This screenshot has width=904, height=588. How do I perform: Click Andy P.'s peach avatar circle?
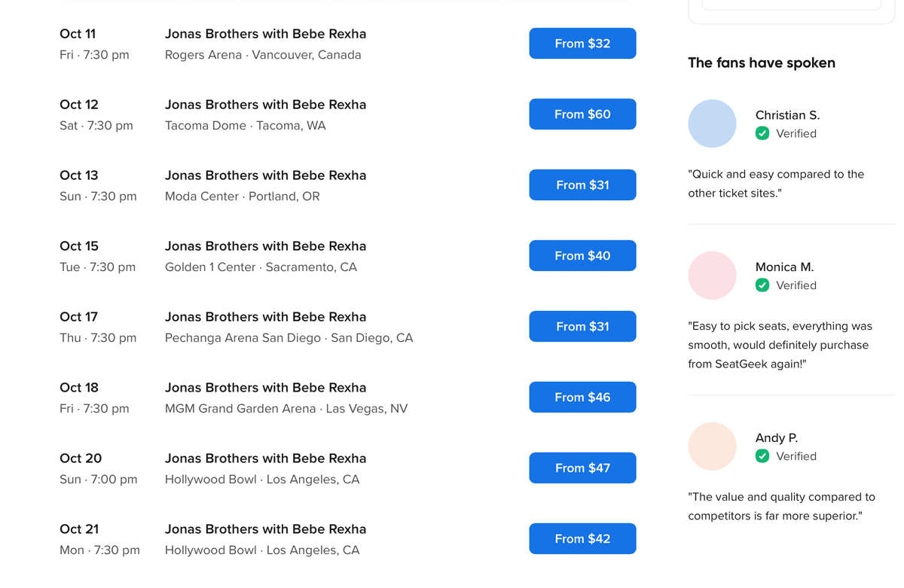pyautogui.click(x=712, y=446)
